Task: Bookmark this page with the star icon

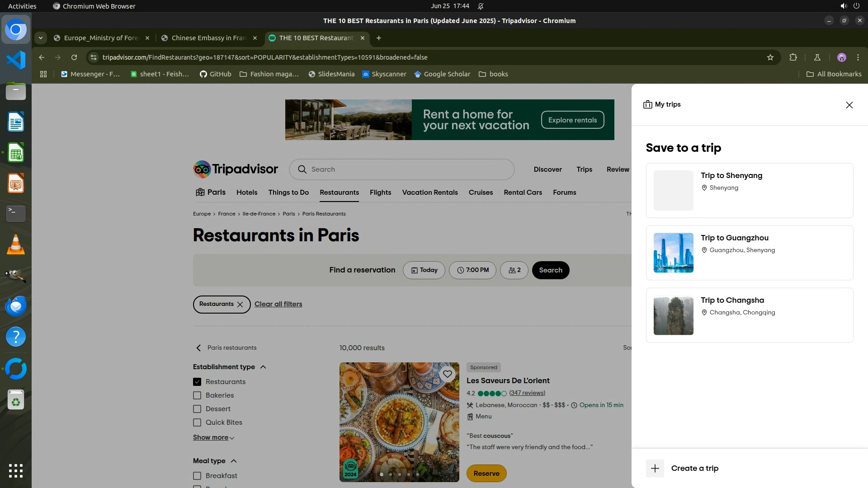Action: 770,57
